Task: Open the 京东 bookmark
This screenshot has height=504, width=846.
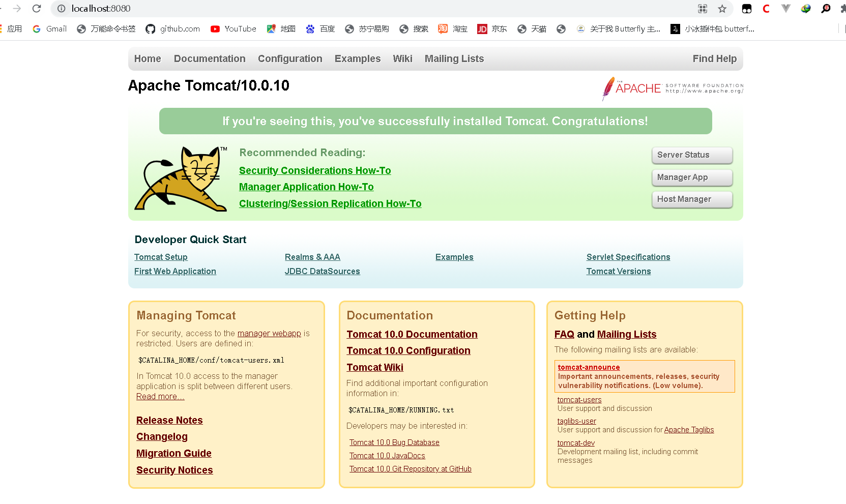Action: point(492,29)
